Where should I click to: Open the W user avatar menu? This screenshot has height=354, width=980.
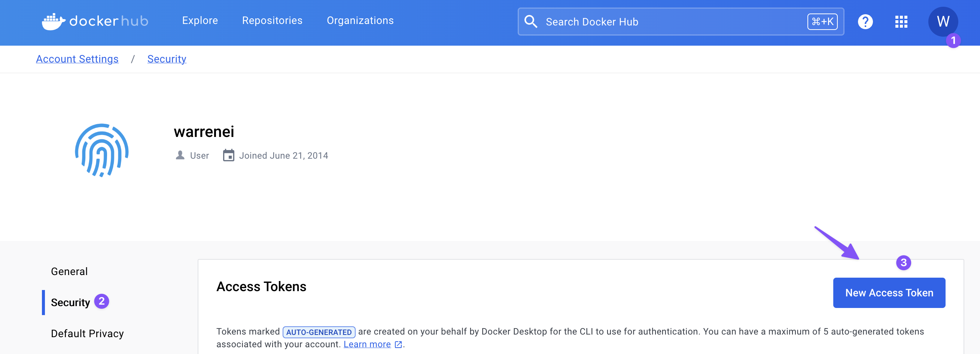pos(942,22)
